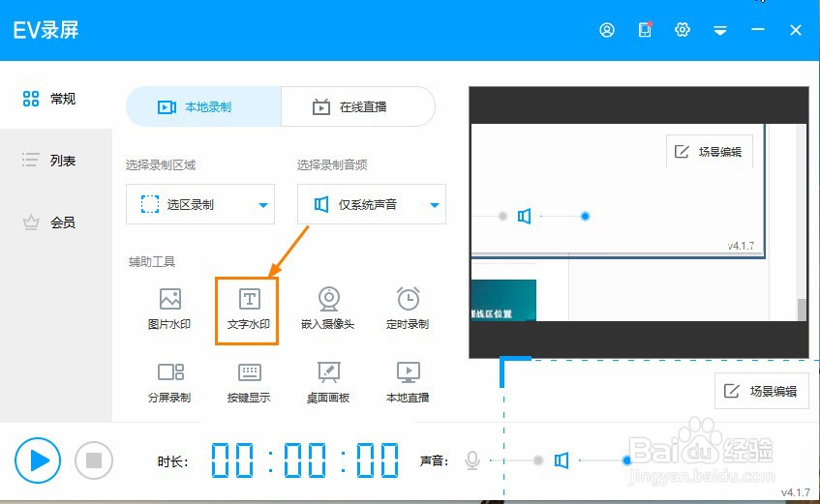The width and height of the screenshot is (820, 504).
Task: Click the EV录屏 title text
Action: coord(46,30)
